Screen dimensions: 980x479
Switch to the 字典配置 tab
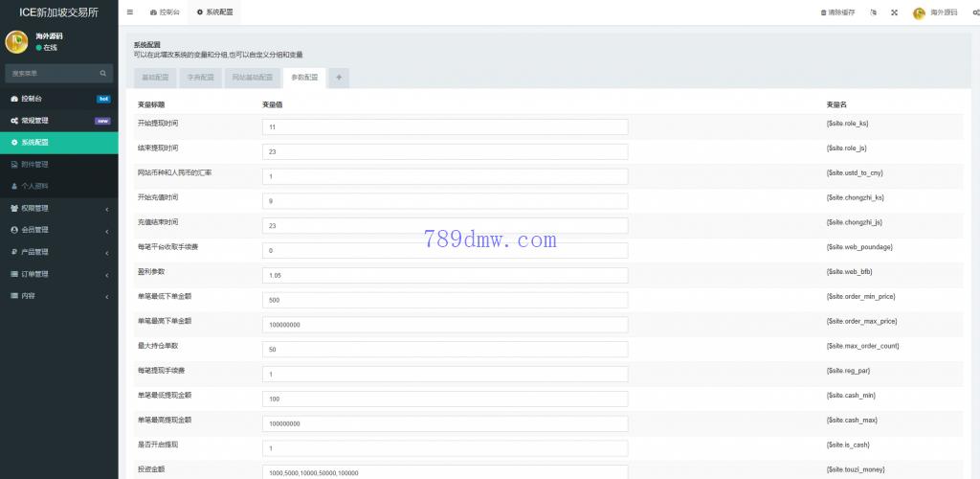201,78
